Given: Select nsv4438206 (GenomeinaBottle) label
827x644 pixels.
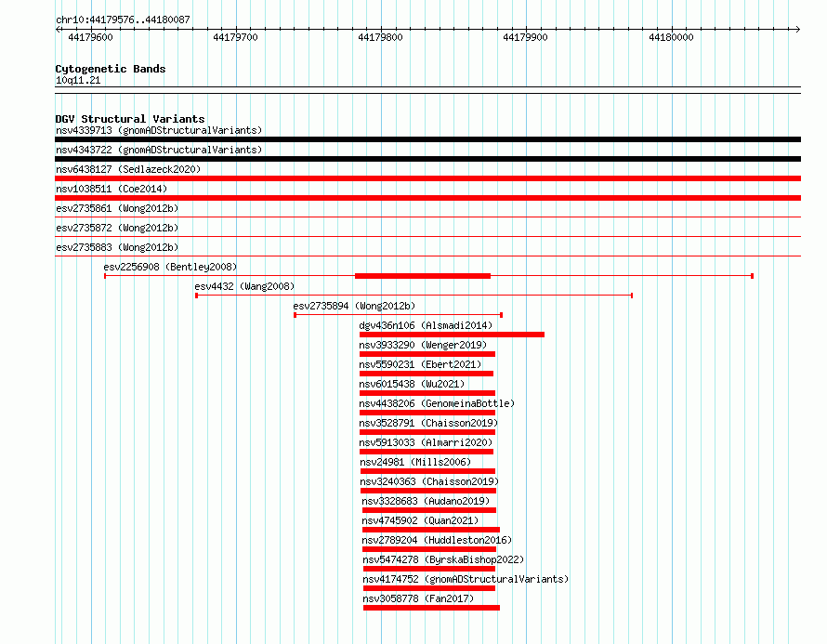Looking at the screenshot, I should click(437, 403).
